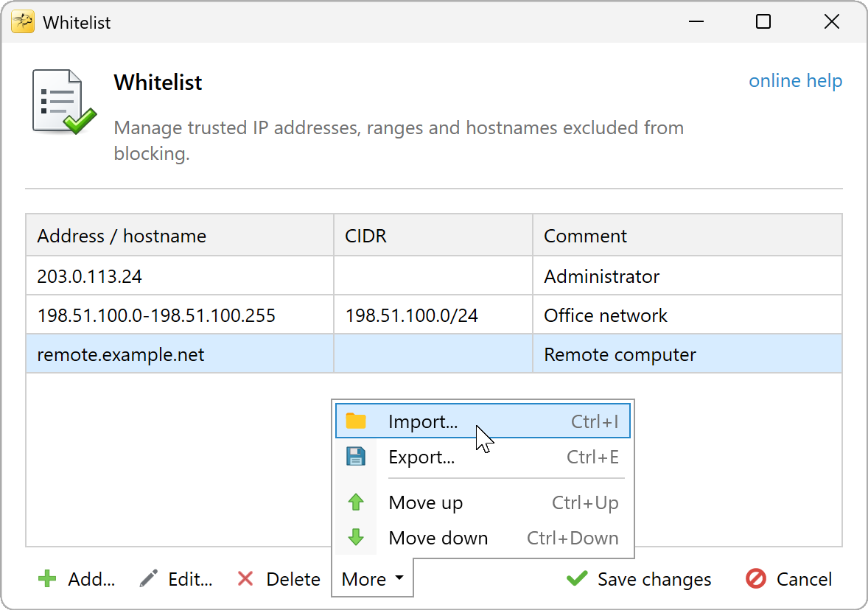Click the green checkmark Save icon

[577, 578]
